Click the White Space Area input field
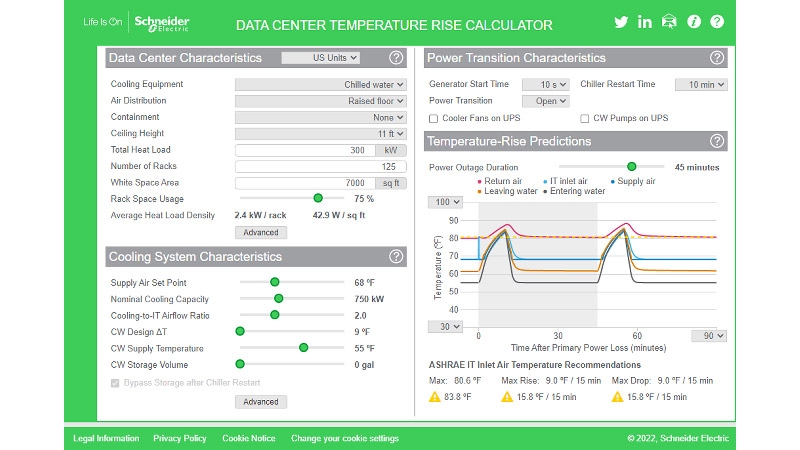The width and height of the screenshot is (800, 450). pos(305,183)
